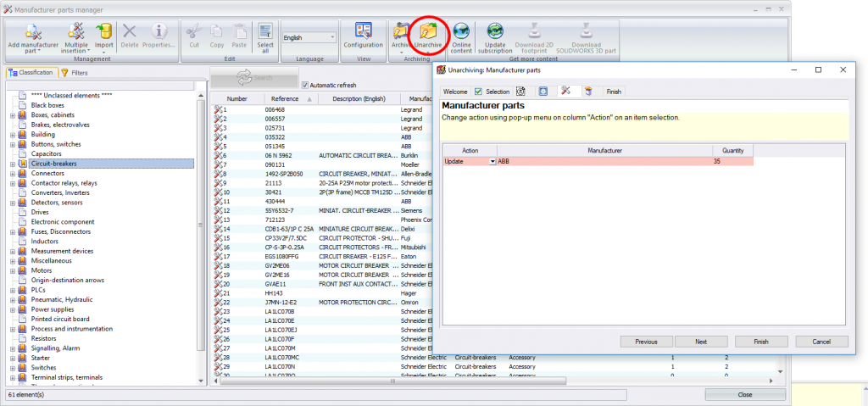Click the Finish button in dialog footer
Image resolution: width=868 pixels, height=406 pixels.
click(761, 342)
